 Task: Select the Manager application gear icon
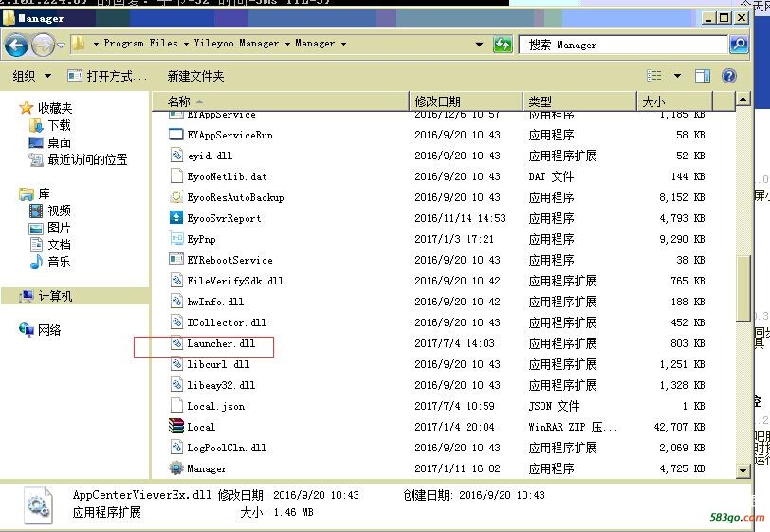pyautogui.click(x=175, y=468)
